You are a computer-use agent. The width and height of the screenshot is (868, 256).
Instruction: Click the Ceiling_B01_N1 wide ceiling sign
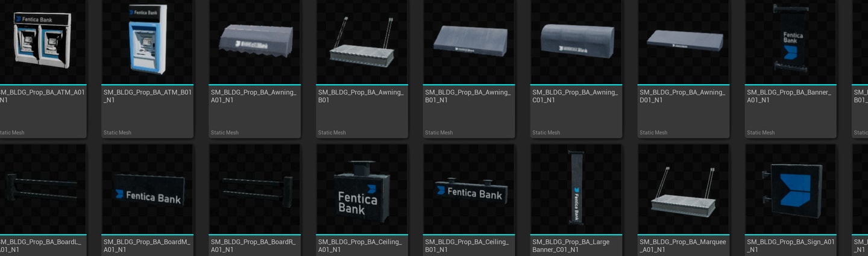[x=469, y=189]
